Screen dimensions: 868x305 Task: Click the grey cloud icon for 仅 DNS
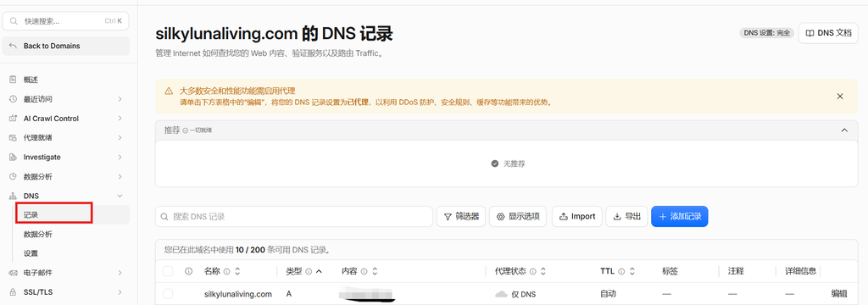pos(501,294)
